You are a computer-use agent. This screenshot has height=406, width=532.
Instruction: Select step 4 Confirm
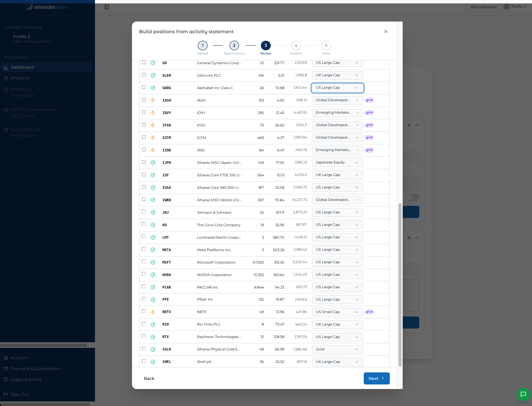296,46
